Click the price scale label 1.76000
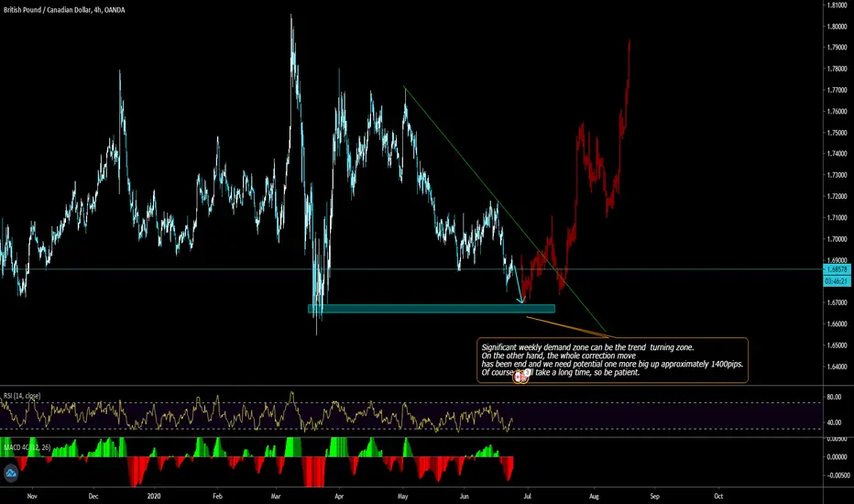Screen dimensions: 854x504 point(837,111)
